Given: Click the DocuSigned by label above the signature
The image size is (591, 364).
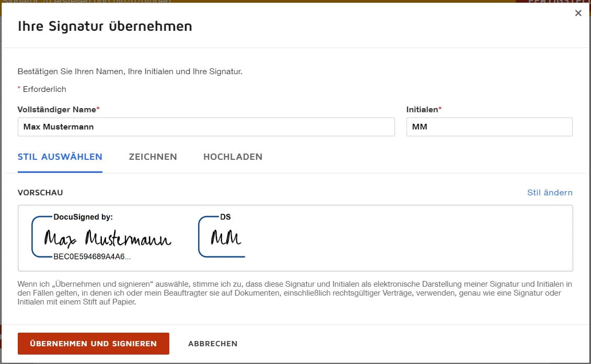Looking at the screenshot, I should click(83, 217).
